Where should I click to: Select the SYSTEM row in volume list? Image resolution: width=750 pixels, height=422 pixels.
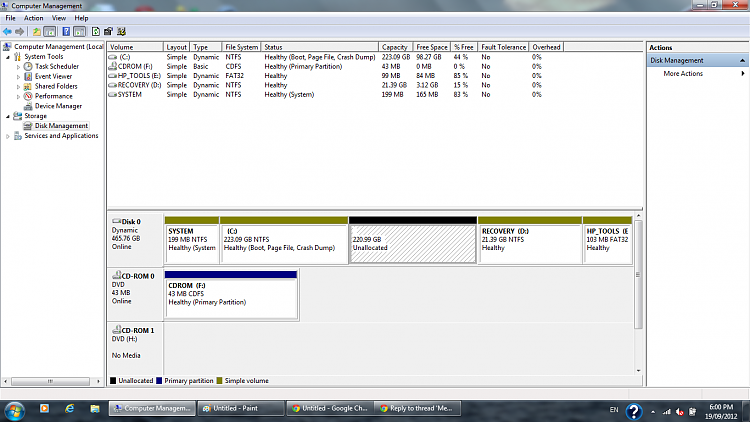325,95
